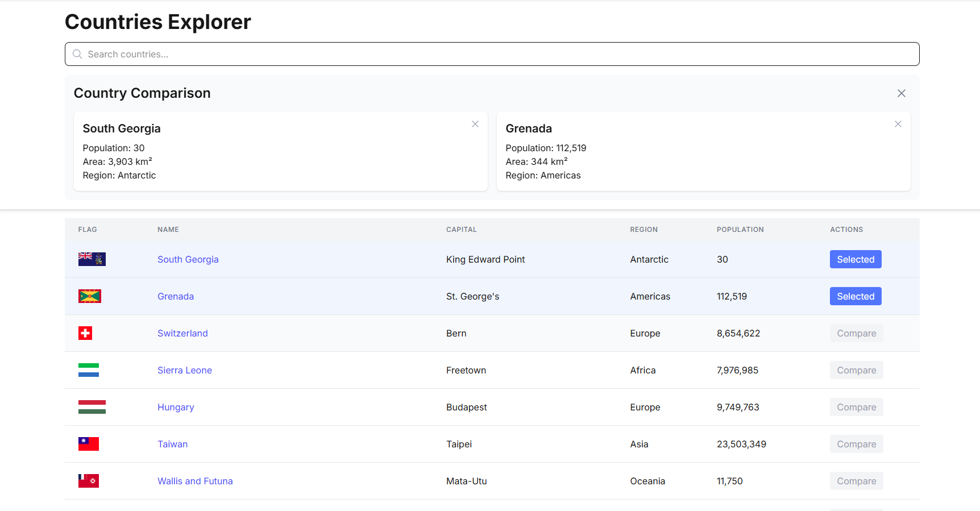Image resolution: width=980 pixels, height=511 pixels.
Task: Open the Sierra Leone link
Action: pos(185,370)
